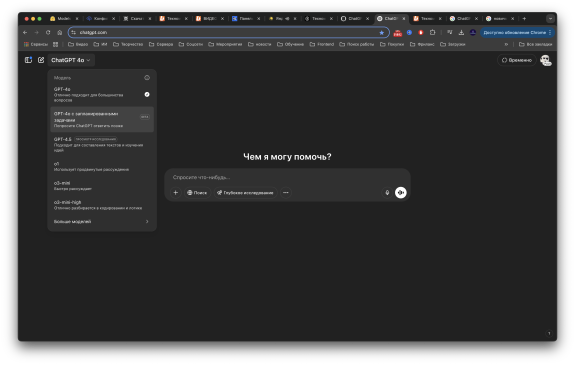Toggle the ChatGPT sidebar panel icon

(28, 60)
